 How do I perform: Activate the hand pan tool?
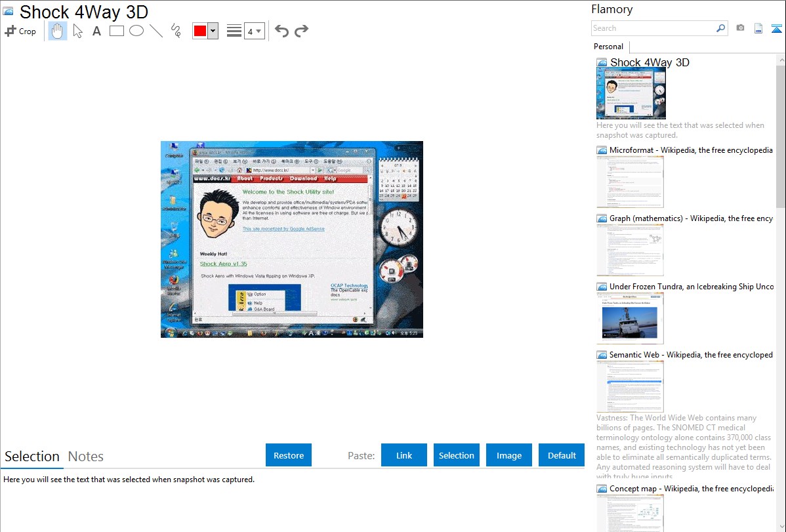point(57,31)
